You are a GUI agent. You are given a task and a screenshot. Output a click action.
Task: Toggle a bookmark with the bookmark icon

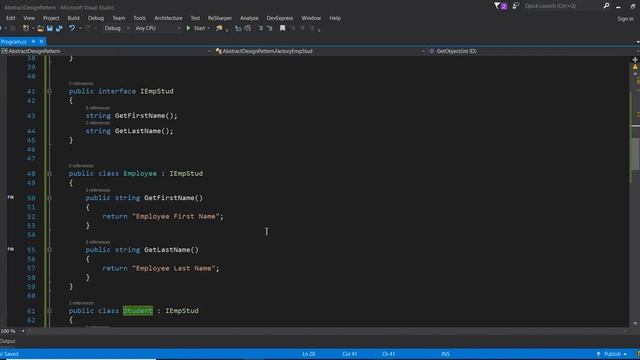[x=282, y=28]
